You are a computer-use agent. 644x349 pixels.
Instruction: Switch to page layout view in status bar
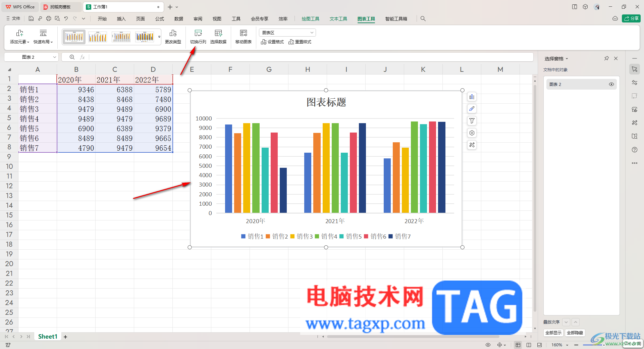point(529,345)
